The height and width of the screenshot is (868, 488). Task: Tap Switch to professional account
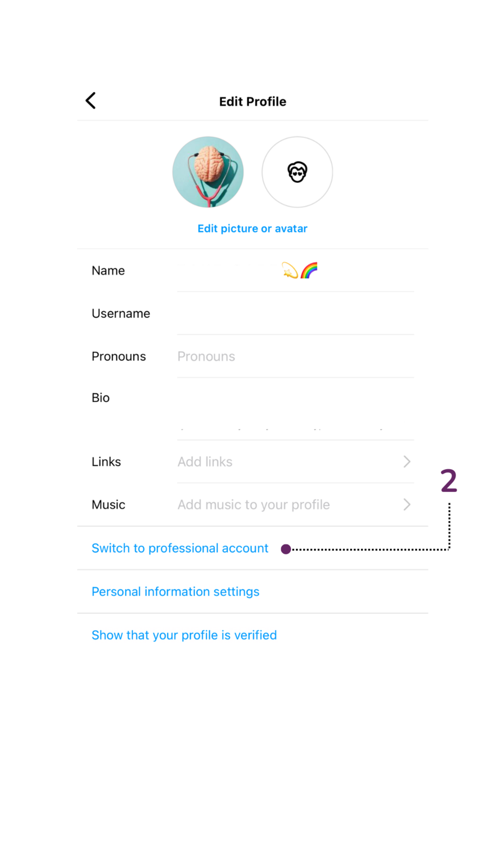(x=180, y=548)
